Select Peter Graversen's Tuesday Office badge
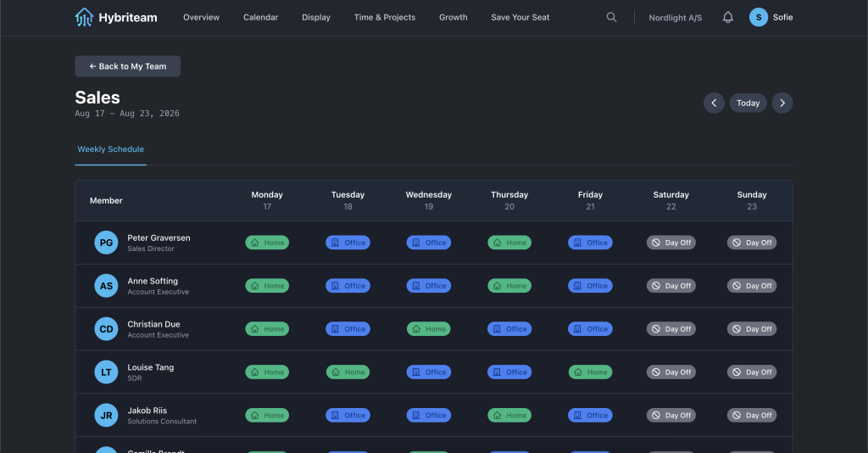This screenshot has height=453, width=868. pyautogui.click(x=348, y=243)
